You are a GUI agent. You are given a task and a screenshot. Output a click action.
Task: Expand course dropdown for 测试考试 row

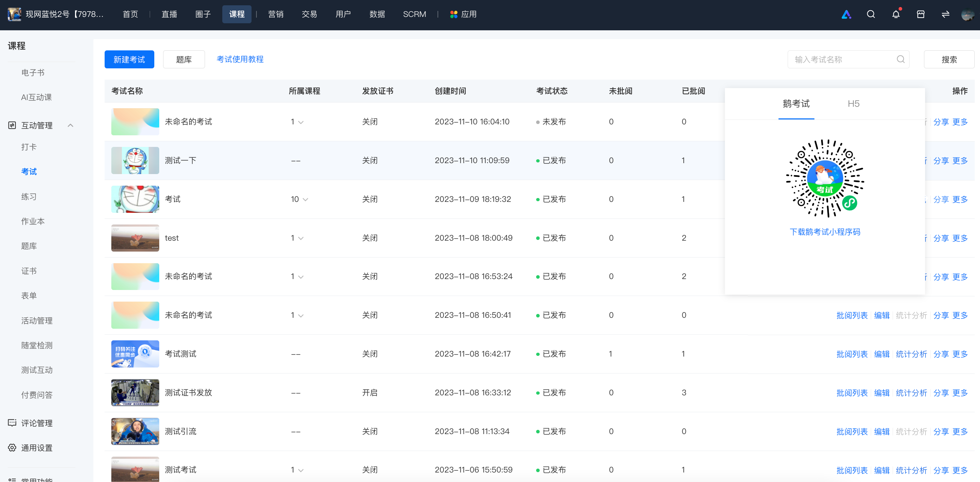pos(301,470)
